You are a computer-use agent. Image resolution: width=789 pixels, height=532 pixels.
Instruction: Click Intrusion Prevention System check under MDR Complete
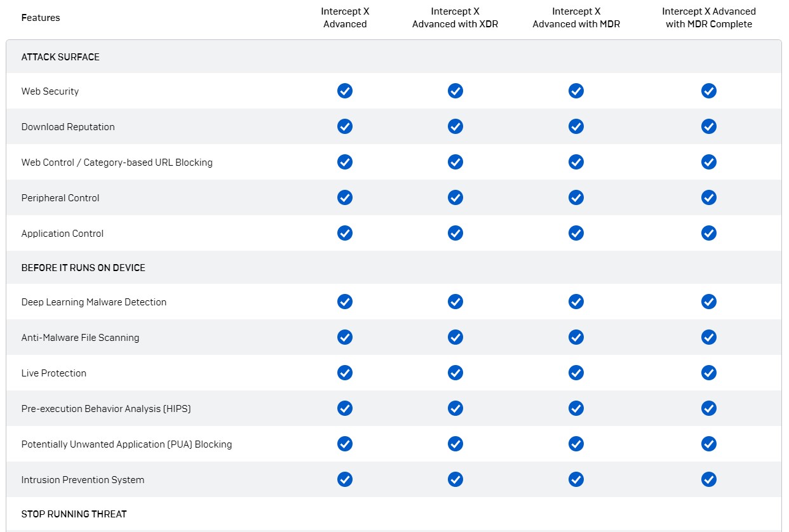709,479
